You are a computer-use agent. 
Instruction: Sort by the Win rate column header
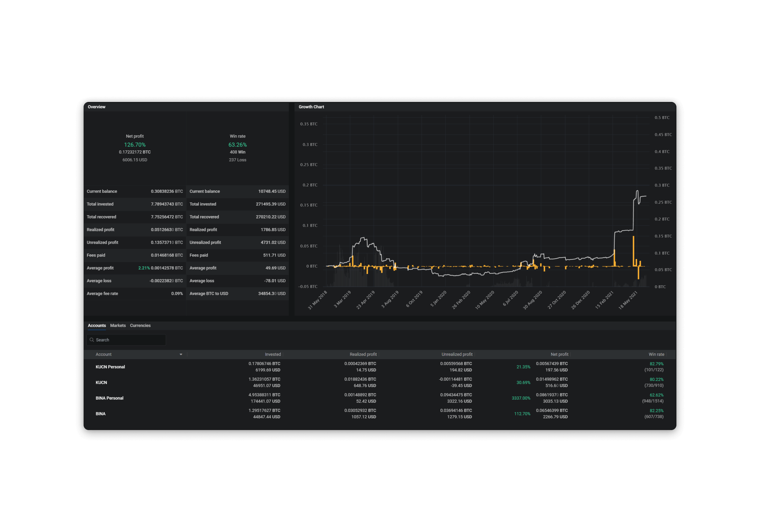pos(656,354)
